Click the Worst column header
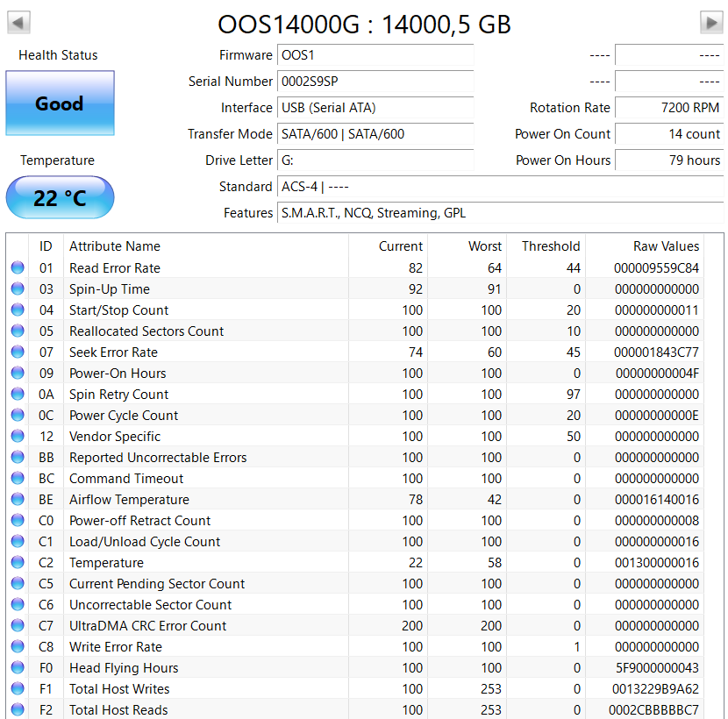728x719 pixels. [x=467, y=246]
